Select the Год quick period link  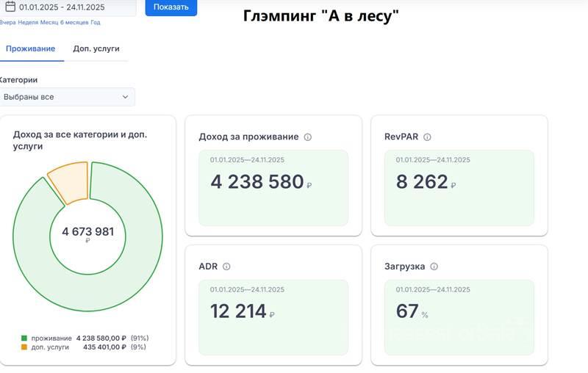(x=96, y=23)
